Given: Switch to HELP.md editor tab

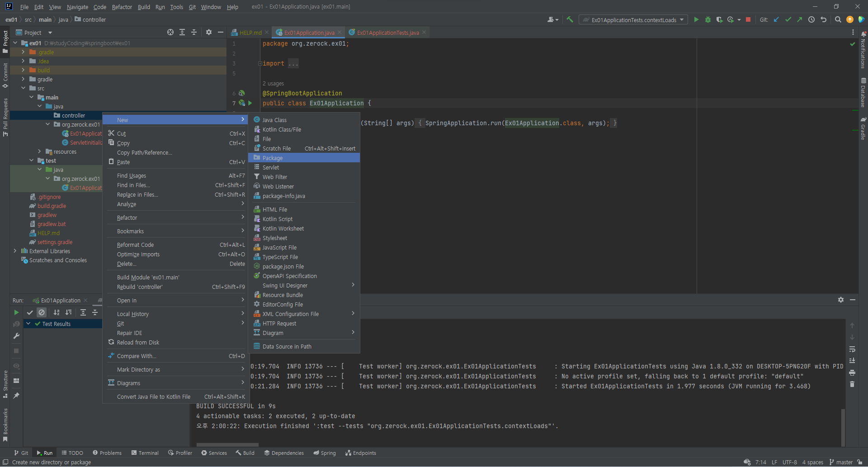Looking at the screenshot, I should (250, 33).
